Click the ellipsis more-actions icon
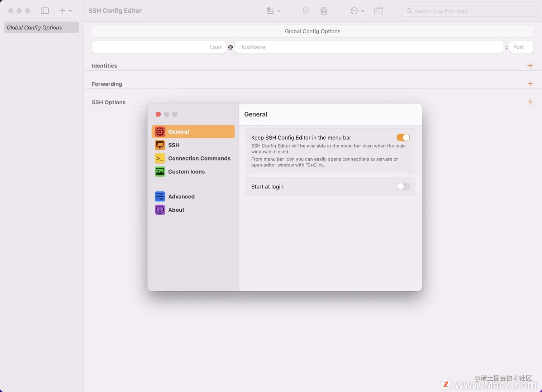The height and width of the screenshot is (392, 542). tap(354, 11)
